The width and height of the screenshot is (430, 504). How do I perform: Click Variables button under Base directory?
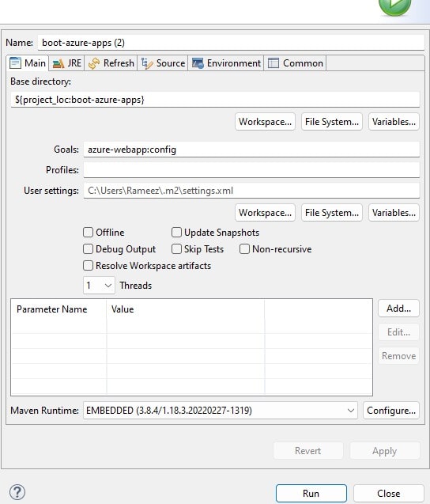[394, 122]
